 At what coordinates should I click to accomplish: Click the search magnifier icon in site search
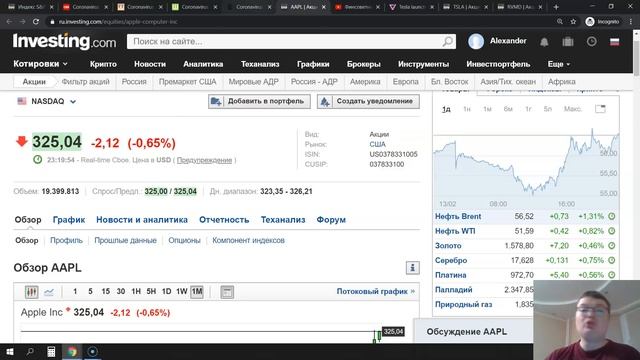[x=447, y=41]
